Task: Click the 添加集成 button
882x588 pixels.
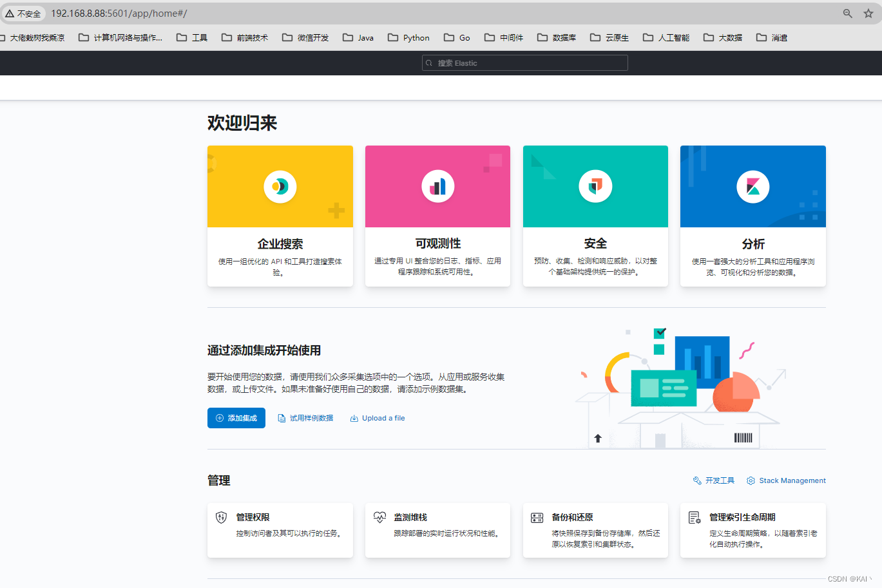Action: [x=236, y=418]
